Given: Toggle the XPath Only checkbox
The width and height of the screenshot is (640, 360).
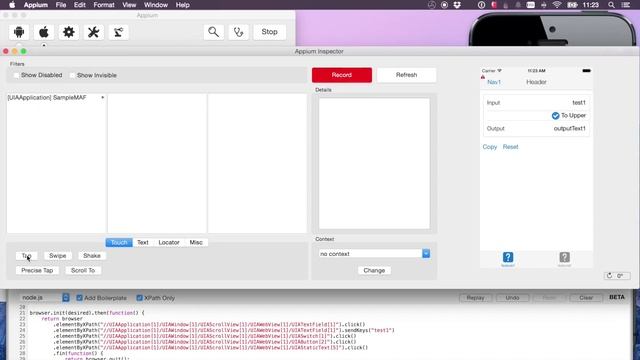Looking at the screenshot, I should (x=140, y=298).
